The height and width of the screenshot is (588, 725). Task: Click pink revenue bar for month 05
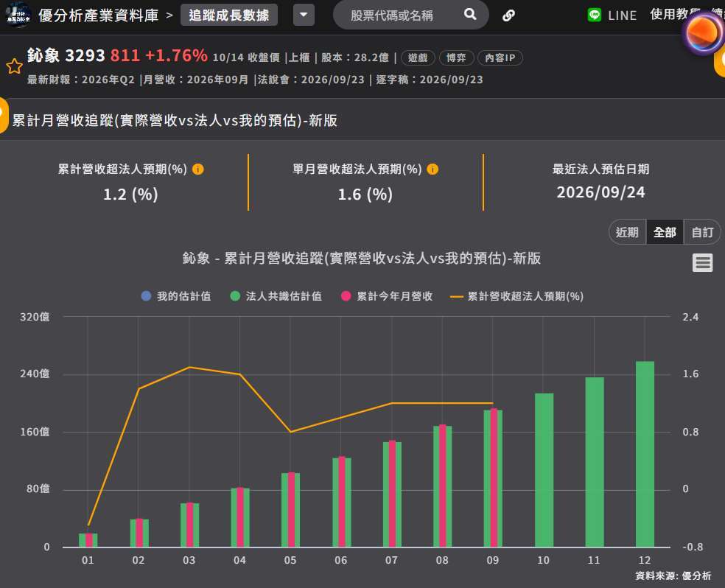291,509
